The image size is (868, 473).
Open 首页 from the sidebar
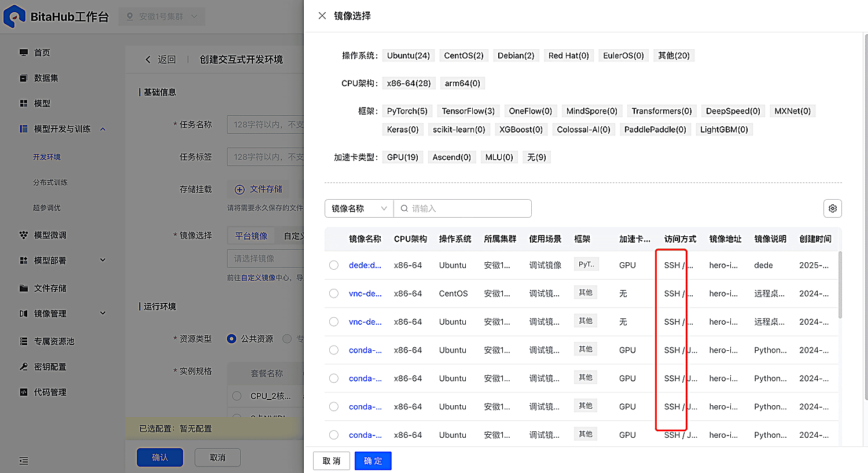(42, 53)
